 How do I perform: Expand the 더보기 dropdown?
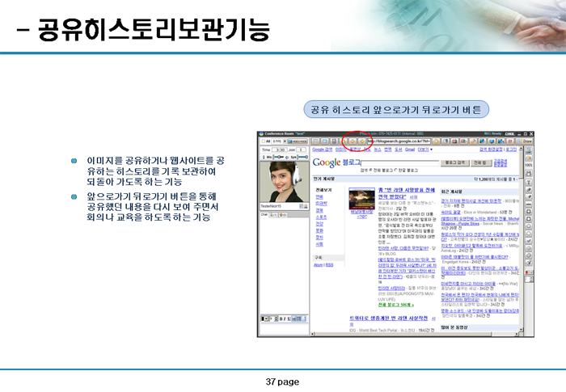[x=424, y=150]
